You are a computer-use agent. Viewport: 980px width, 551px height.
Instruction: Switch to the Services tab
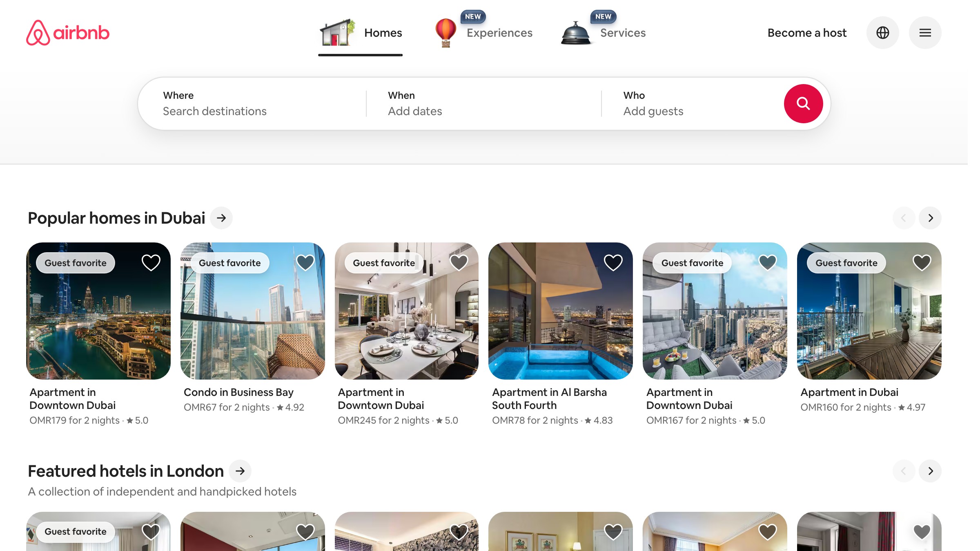(622, 33)
